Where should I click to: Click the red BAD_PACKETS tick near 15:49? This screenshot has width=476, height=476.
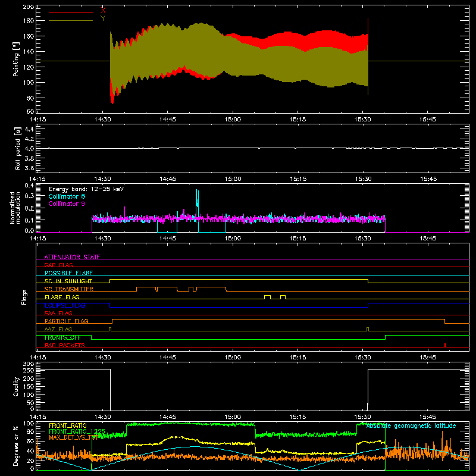click(445, 345)
